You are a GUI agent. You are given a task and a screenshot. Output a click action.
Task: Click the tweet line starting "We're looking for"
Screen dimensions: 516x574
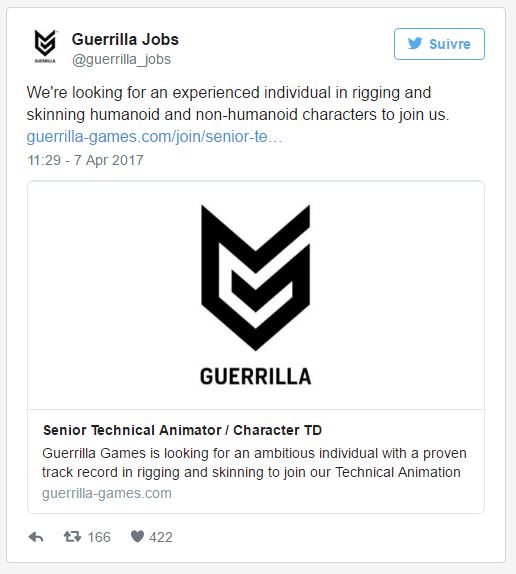229,93
